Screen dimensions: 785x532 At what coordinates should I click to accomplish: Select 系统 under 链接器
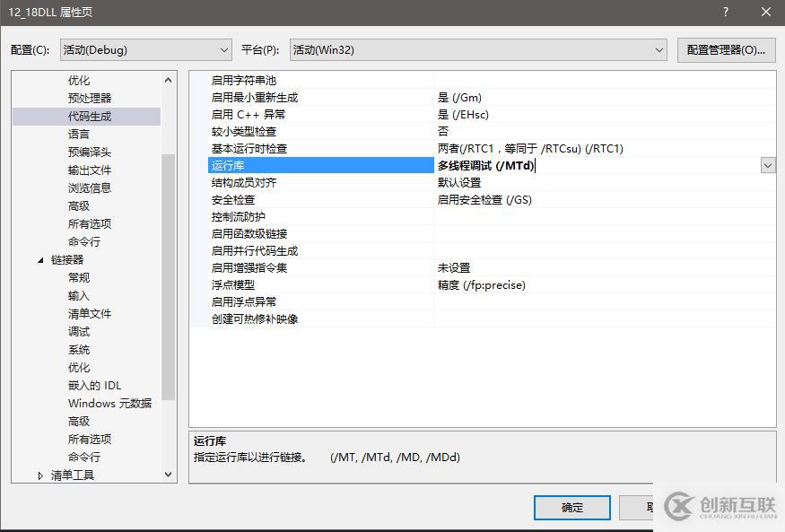pyautogui.click(x=79, y=349)
